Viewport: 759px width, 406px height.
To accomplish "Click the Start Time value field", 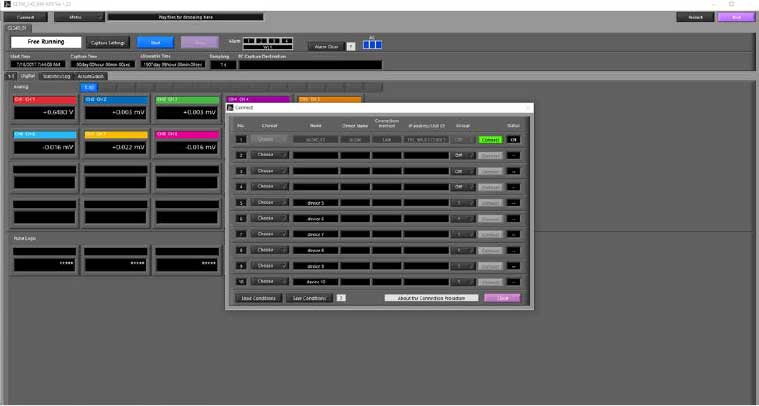I will click(38, 64).
